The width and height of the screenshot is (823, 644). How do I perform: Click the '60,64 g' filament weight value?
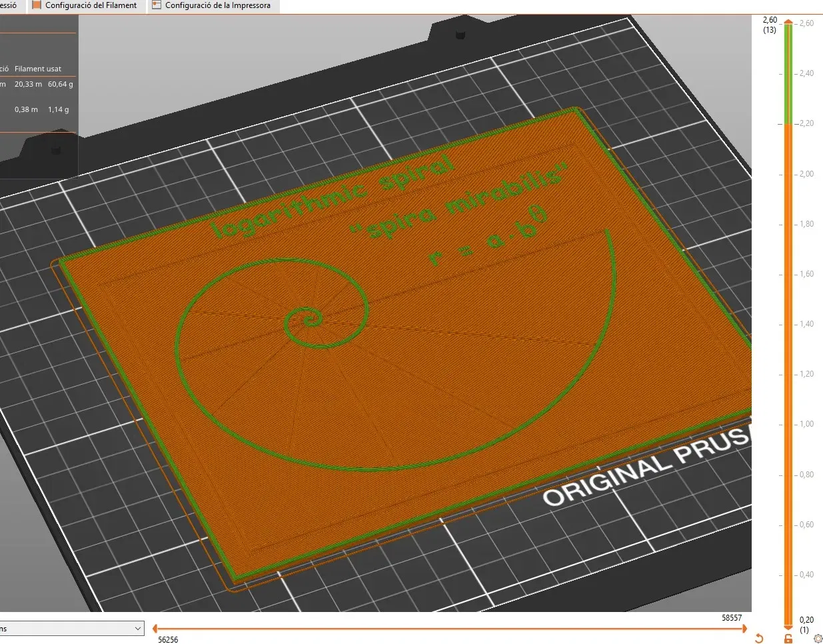point(61,85)
